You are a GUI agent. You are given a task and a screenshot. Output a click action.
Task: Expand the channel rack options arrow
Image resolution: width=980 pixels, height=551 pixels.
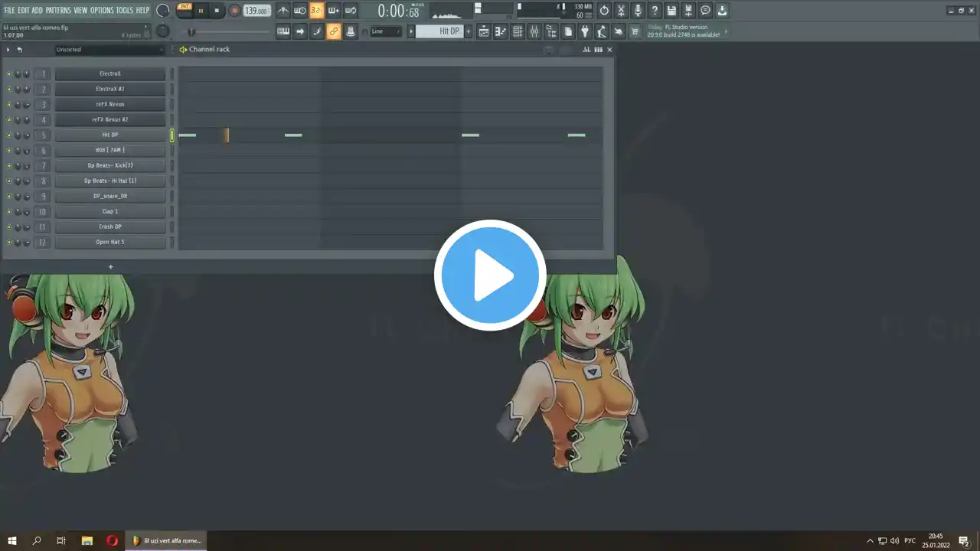tap(8, 50)
